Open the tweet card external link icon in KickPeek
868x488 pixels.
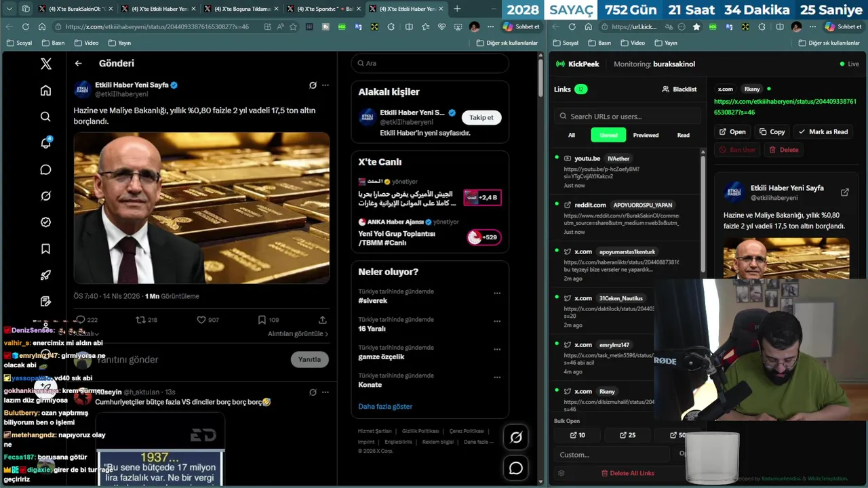844,192
